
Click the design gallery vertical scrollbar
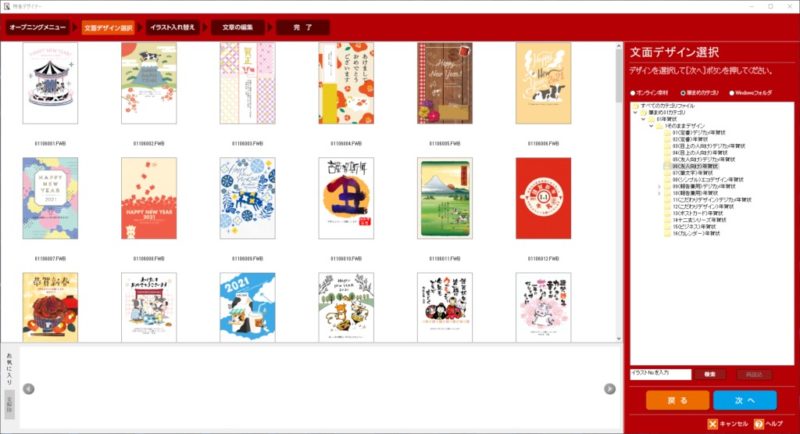click(619, 192)
